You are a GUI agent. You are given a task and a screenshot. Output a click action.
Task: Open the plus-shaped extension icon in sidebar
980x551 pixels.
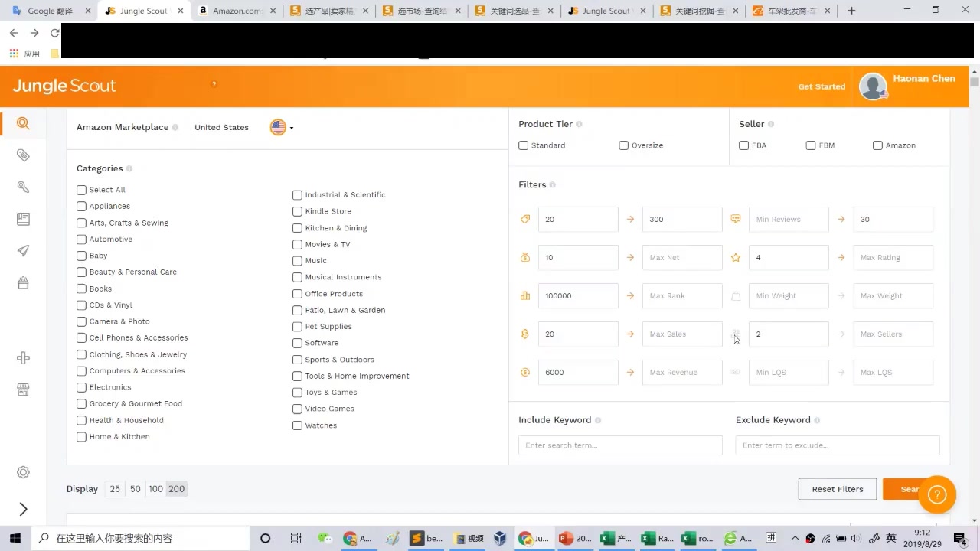pos(23,358)
